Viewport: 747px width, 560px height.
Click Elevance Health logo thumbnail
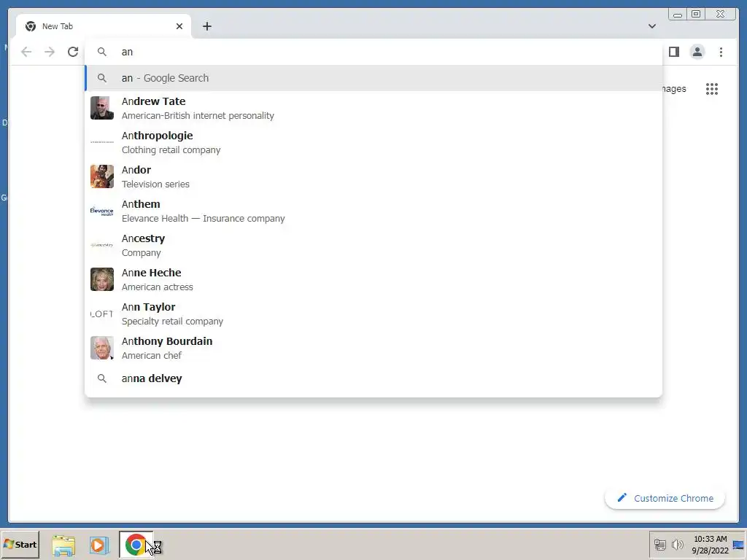coord(102,211)
